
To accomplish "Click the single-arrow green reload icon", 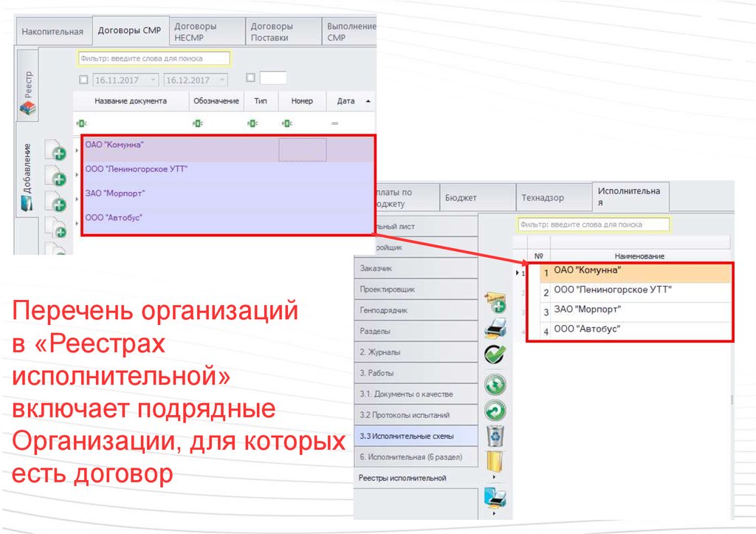I will click(495, 411).
